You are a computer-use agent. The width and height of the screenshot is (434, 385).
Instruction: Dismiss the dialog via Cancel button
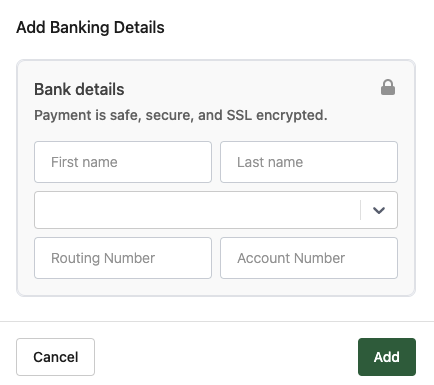(55, 357)
